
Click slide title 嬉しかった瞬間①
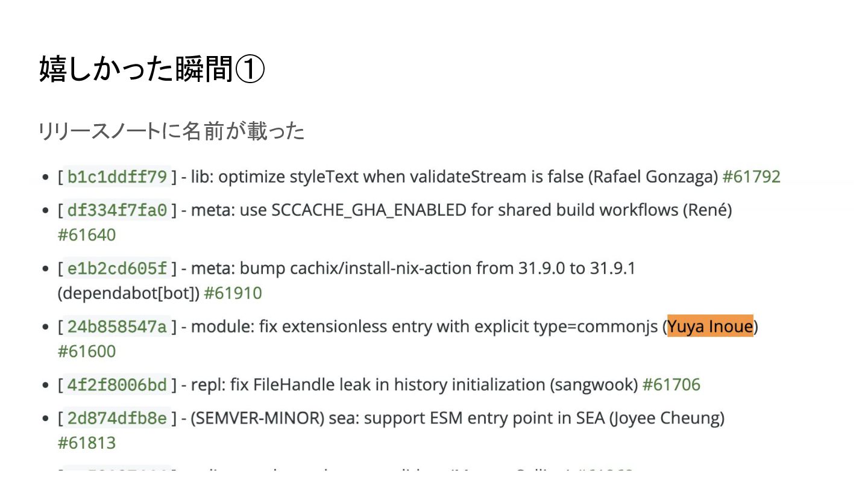click(152, 70)
